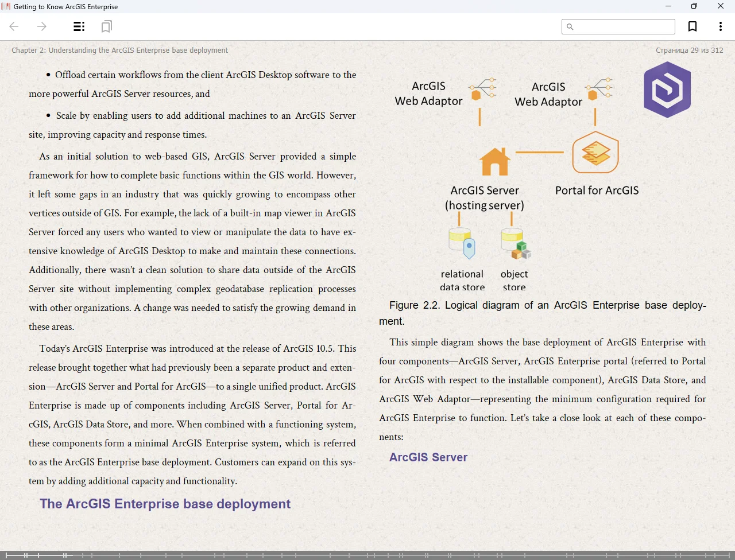Screen dimensions: 735x560
Task: Click the object store icon
Action: 515,243
